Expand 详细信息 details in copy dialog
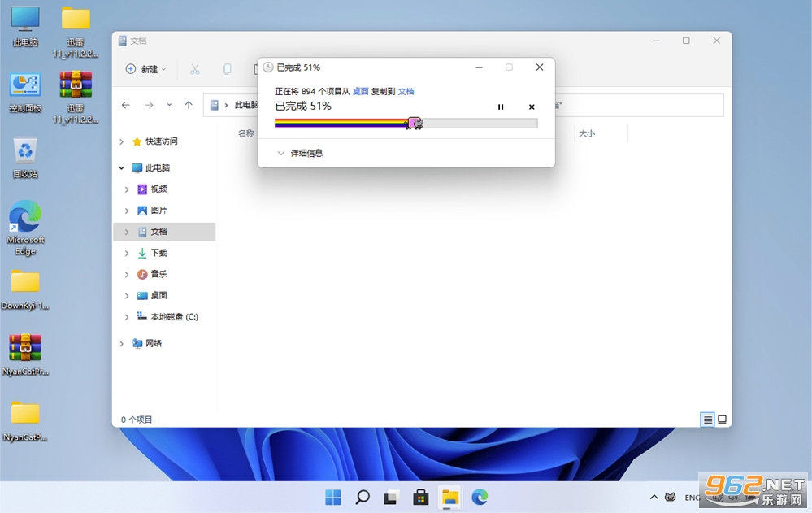The image size is (812, 513). 301,153
